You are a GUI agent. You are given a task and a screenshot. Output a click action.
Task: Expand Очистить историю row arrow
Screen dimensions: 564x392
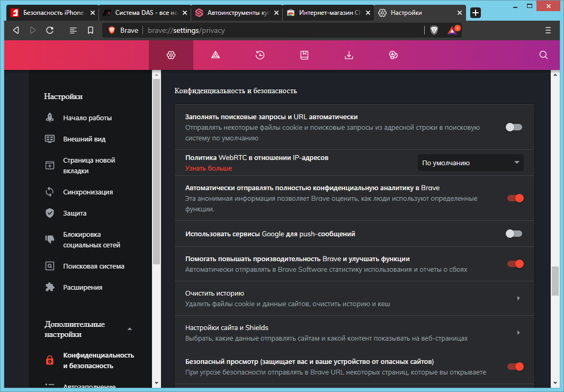[x=518, y=298]
